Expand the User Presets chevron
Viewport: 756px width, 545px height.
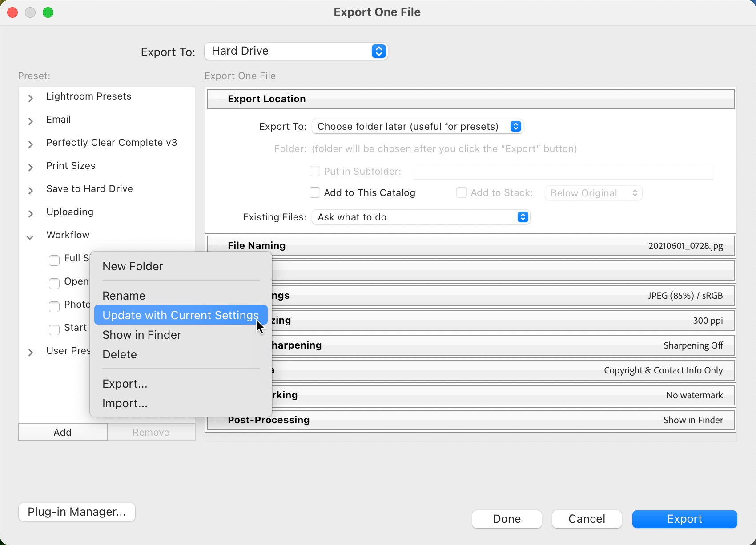(x=30, y=353)
